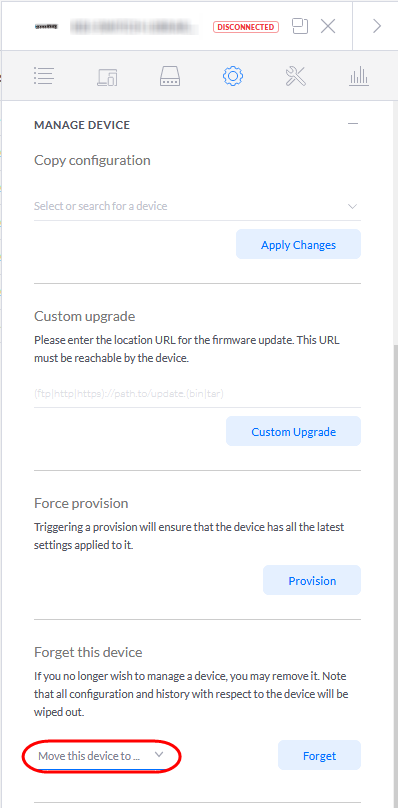Click the Apply Changes button
This screenshot has height=808, width=398.
[298, 245]
